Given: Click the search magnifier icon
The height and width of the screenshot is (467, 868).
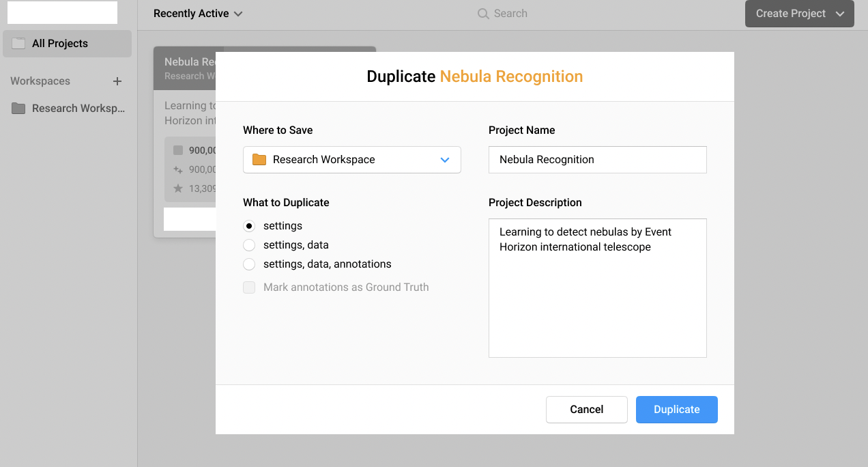Looking at the screenshot, I should pyautogui.click(x=483, y=14).
